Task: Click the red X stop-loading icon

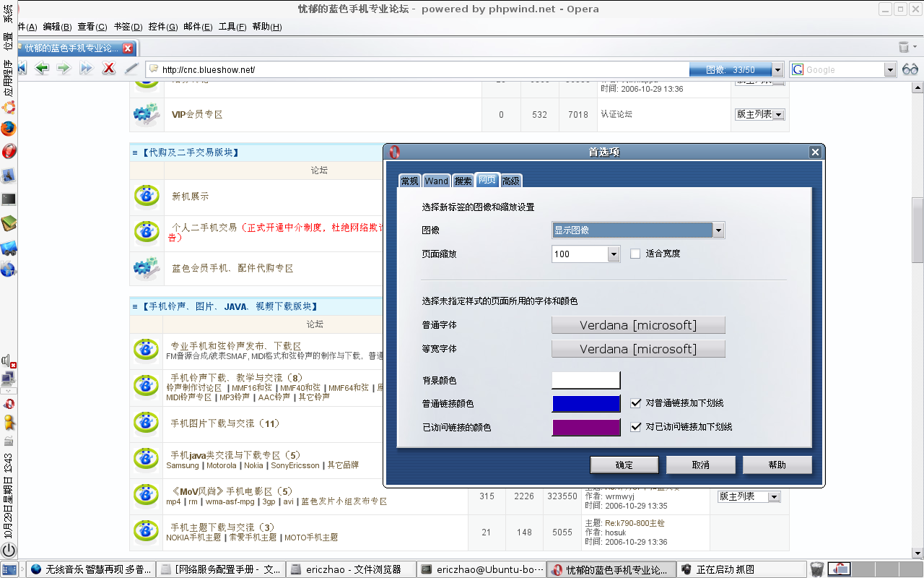Action: point(108,69)
